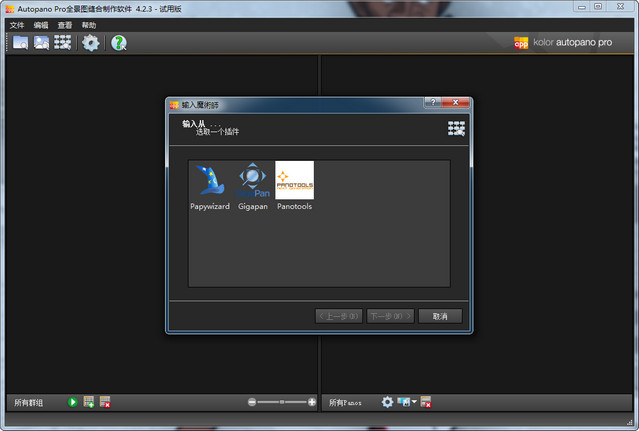
Task: Click the add group icon with green plus
Action: (x=89, y=402)
